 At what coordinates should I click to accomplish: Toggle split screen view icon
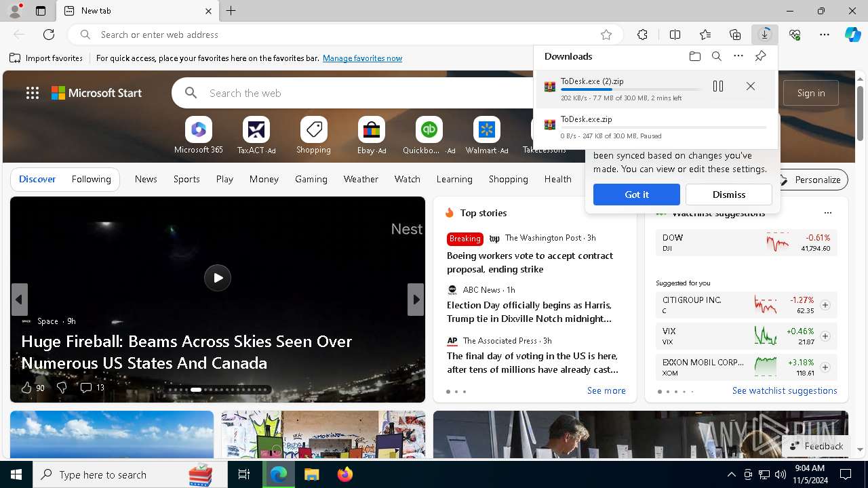coord(675,35)
